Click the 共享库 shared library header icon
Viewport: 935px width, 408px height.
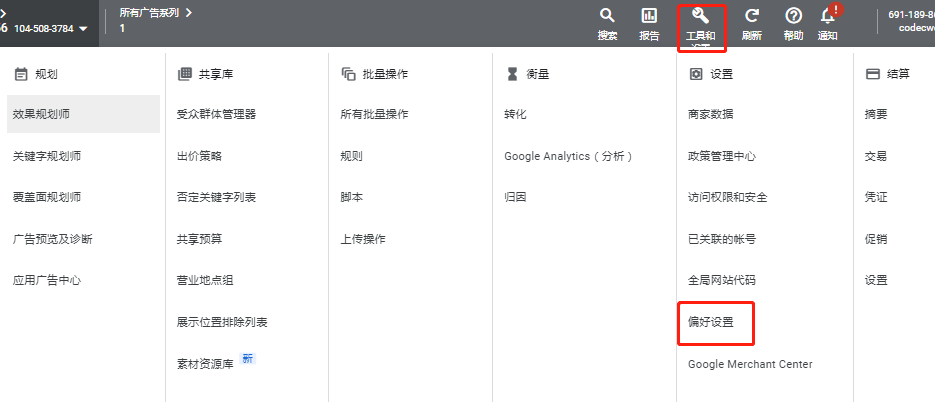point(184,74)
